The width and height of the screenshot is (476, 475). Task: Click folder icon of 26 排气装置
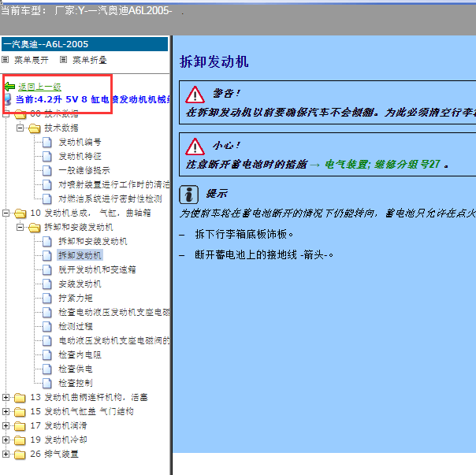click(x=20, y=454)
